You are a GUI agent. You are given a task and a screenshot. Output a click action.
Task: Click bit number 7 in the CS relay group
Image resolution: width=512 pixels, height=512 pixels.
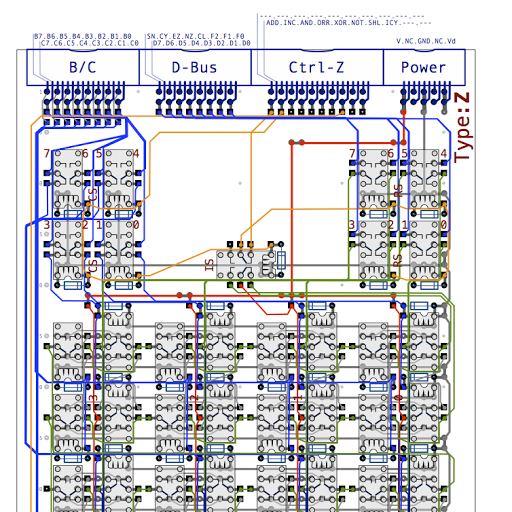(47, 153)
